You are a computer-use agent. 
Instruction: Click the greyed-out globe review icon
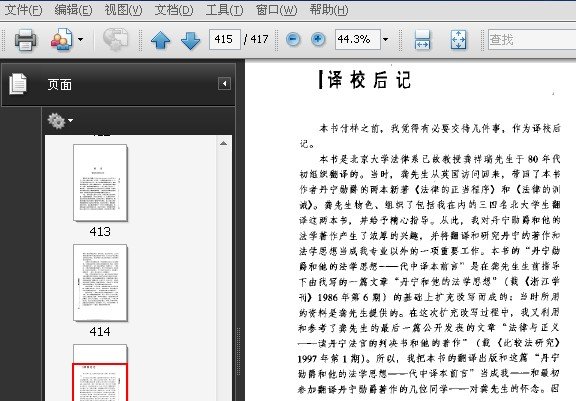(115, 39)
